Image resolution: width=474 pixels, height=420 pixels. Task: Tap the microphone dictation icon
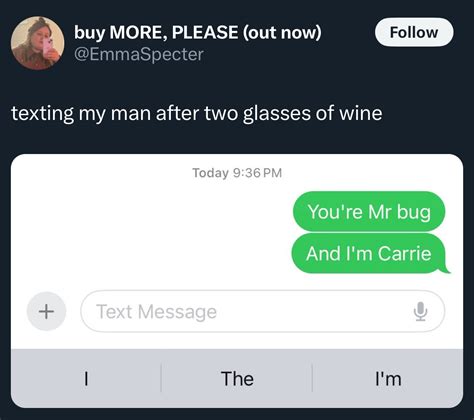tap(420, 311)
